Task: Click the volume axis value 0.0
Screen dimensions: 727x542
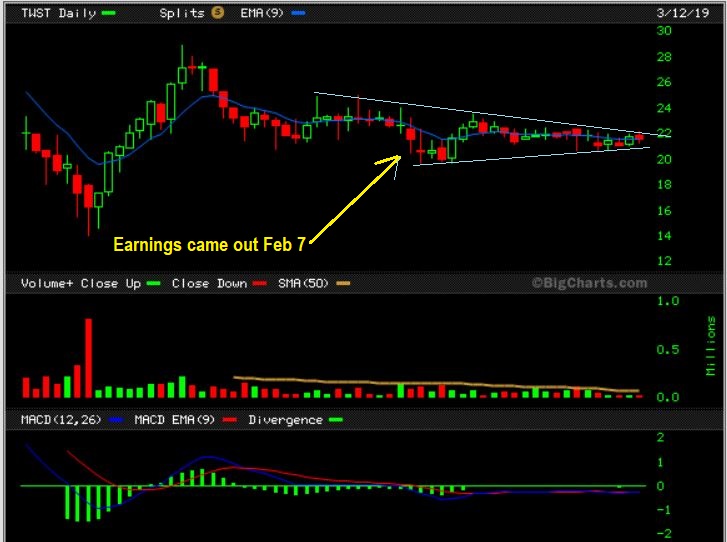Action: point(668,397)
